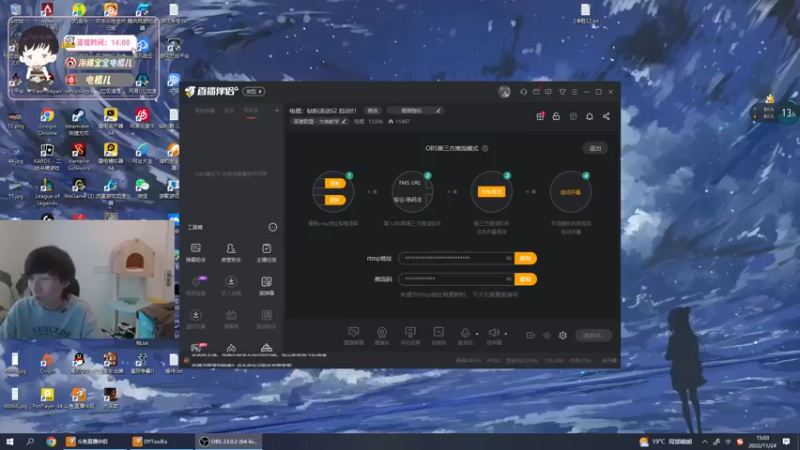800x450 pixels.
Task: Edit the stream title with the modify button
Action: (x=373, y=110)
